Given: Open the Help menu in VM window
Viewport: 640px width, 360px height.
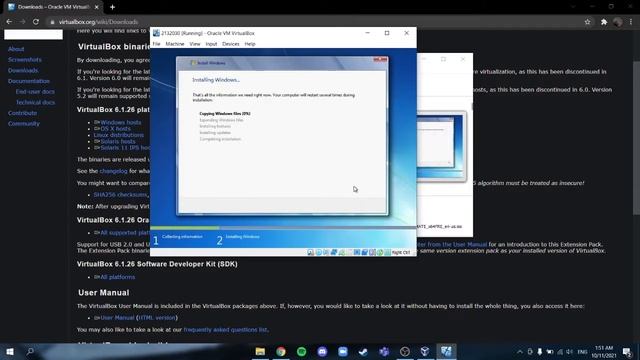Looking at the screenshot, I should click(x=250, y=44).
